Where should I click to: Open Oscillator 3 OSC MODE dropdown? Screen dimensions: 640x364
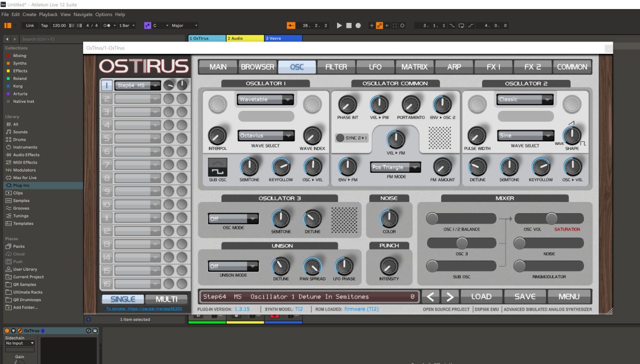point(233,219)
